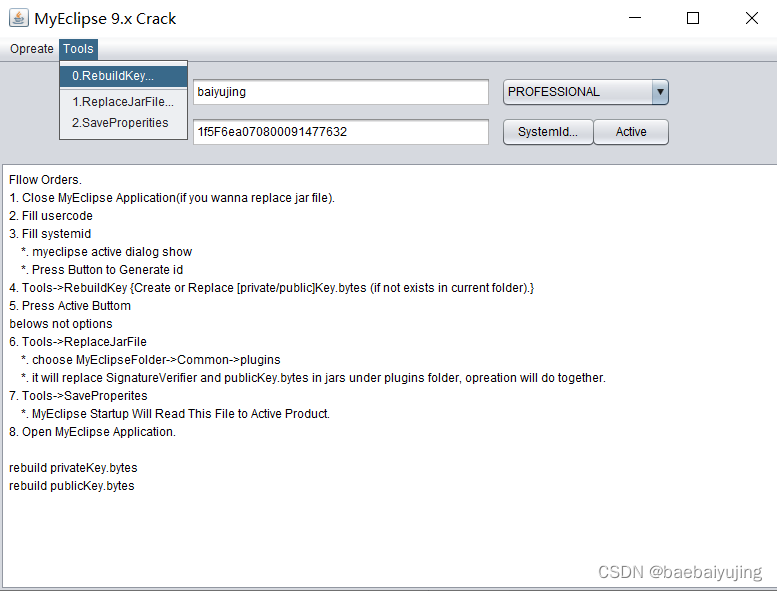The width and height of the screenshot is (777, 591).
Task: Click the '3. Fill systemid' line
Action: (50, 234)
